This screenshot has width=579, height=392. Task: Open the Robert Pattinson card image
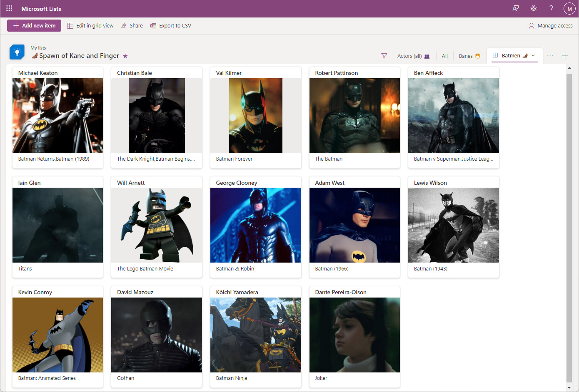click(354, 116)
